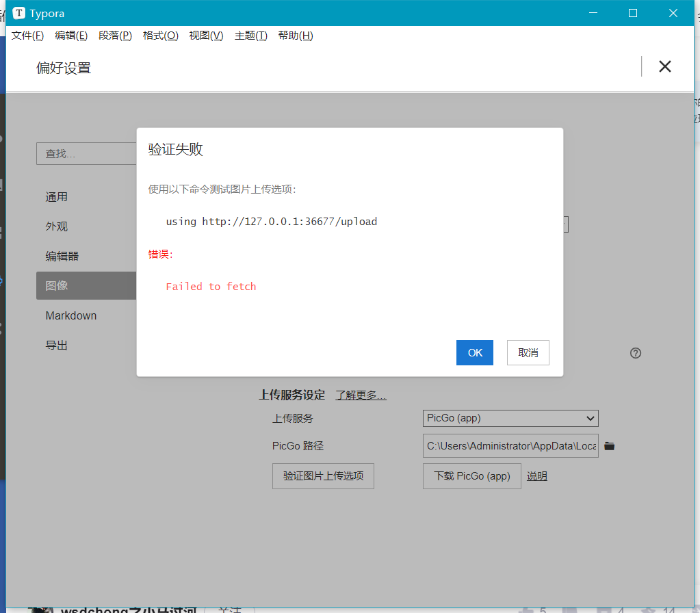Select 图像 in the preferences sidebar
The width and height of the screenshot is (700, 613).
pos(86,286)
